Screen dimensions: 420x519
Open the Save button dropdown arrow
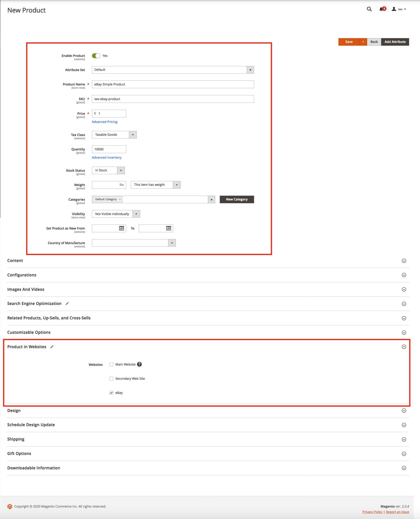click(x=363, y=42)
